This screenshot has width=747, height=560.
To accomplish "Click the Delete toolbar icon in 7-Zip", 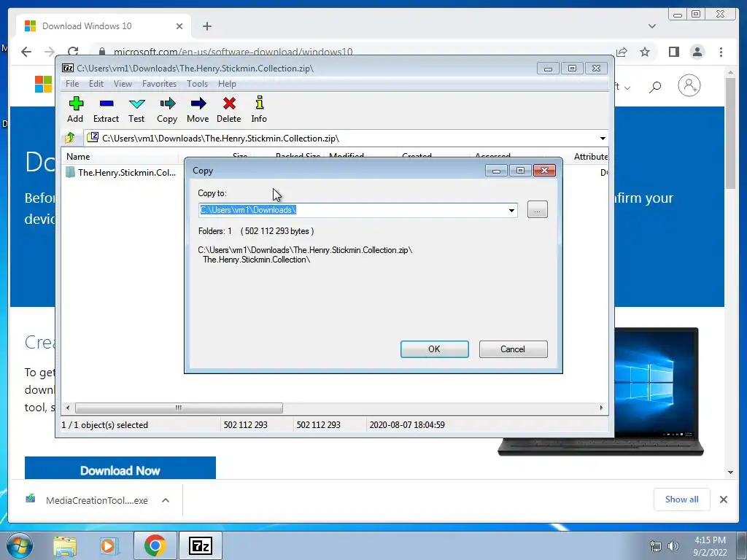I will (228, 109).
